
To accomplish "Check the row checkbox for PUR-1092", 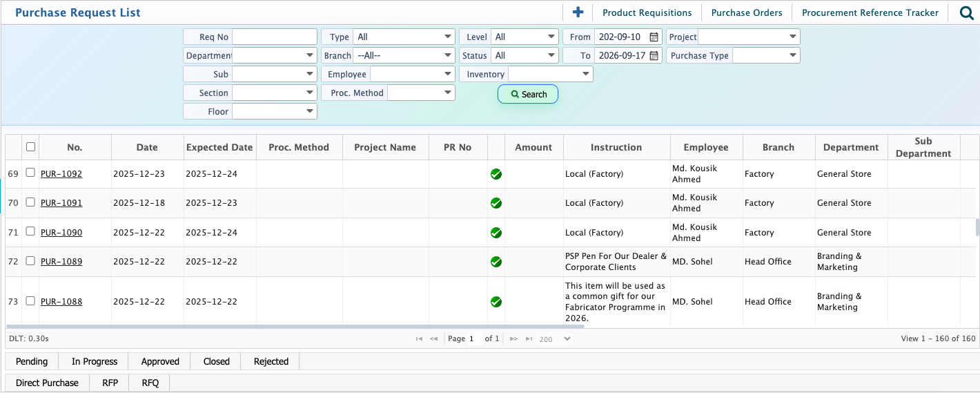I will (x=30, y=173).
